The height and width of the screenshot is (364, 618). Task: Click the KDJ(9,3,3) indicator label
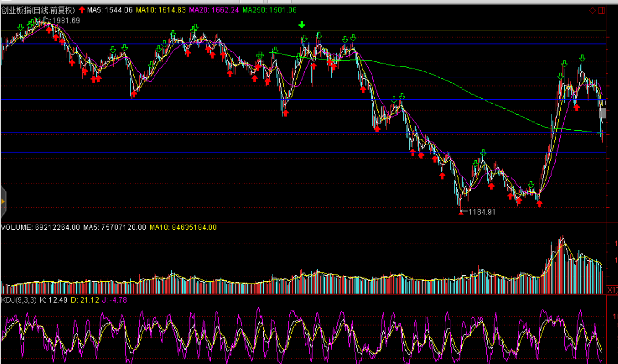coord(19,300)
